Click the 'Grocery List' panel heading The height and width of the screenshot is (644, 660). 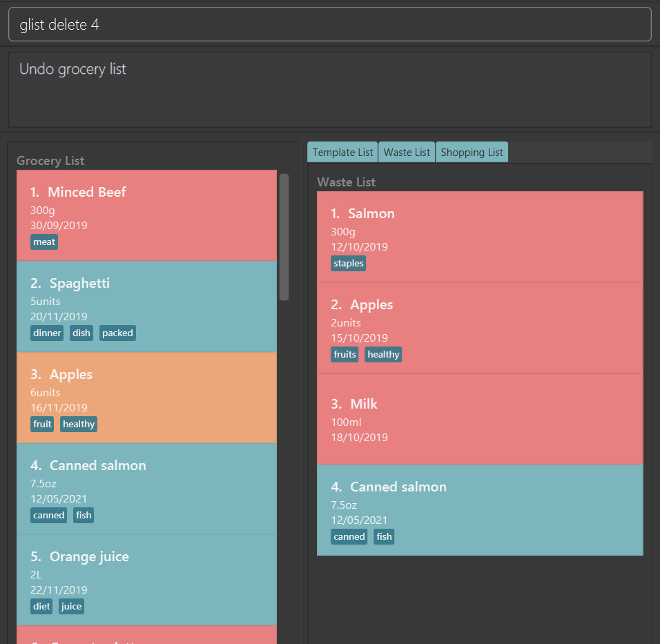[50, 161]
